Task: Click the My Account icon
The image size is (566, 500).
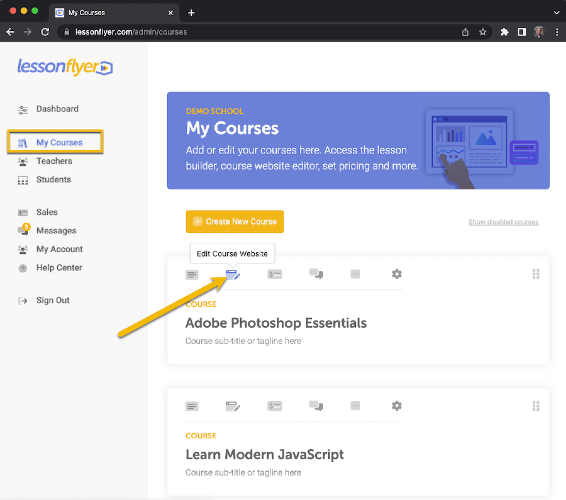Action: (23, 249)
